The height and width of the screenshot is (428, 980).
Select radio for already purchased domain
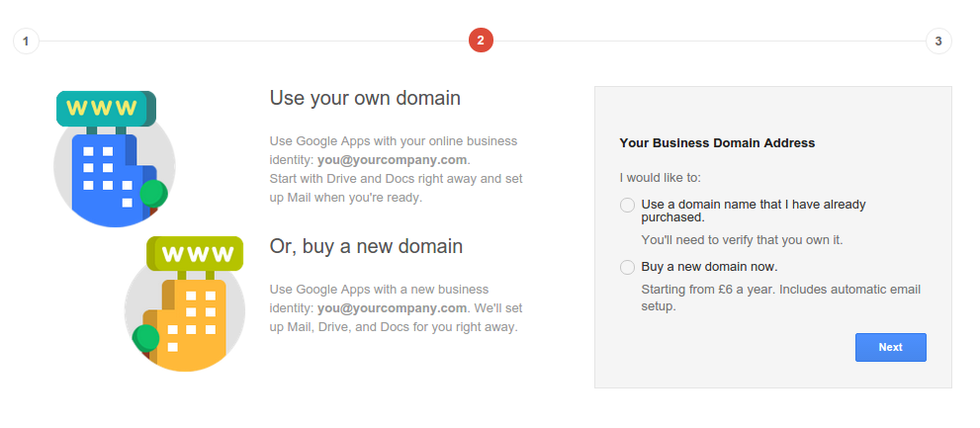(x=628, y=206)
